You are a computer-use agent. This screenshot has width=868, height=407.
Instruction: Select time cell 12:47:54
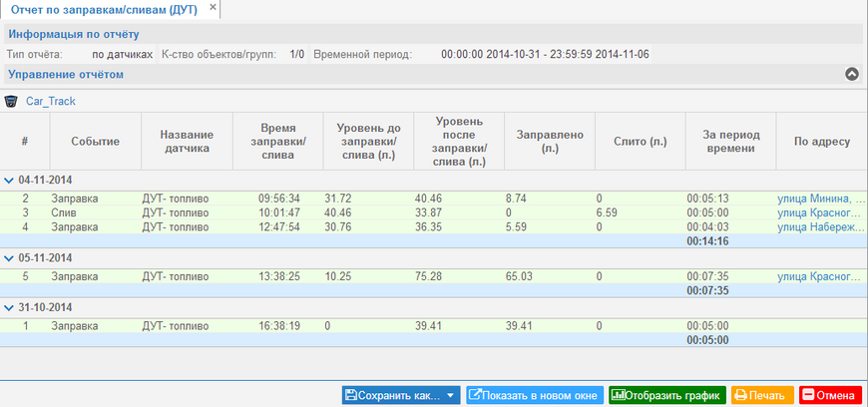[279, 227]
